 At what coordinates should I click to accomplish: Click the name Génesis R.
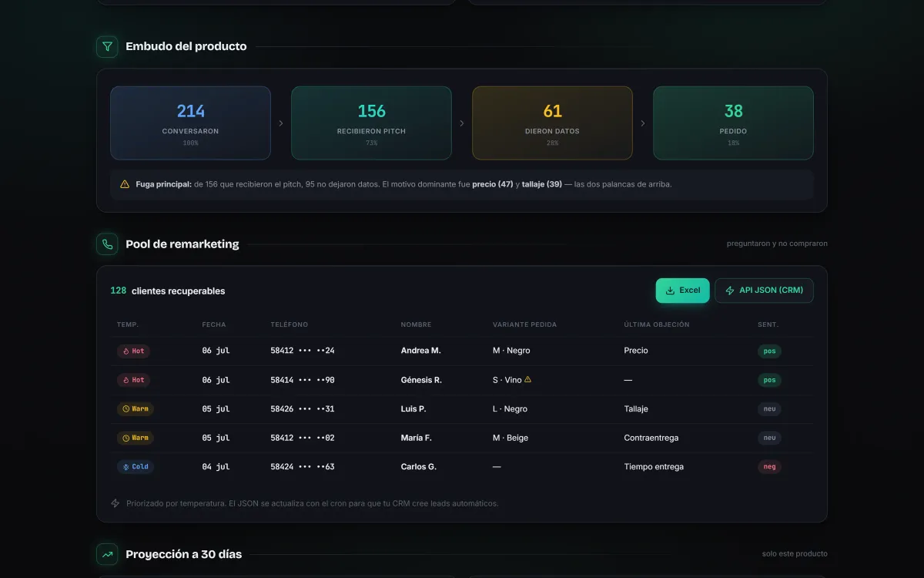(421, 380)
